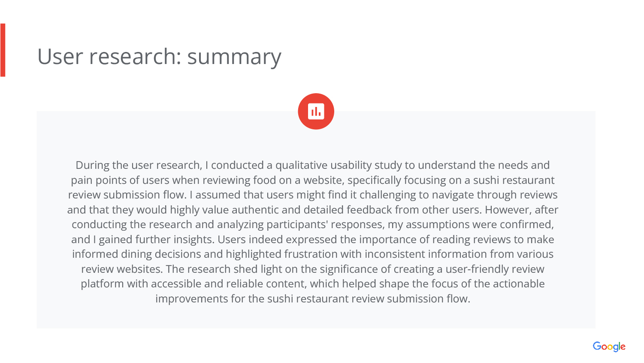Viewport: 644px width, 363px height.
Task: Click the final line starting with "improvements"
Action: point(312,299)
